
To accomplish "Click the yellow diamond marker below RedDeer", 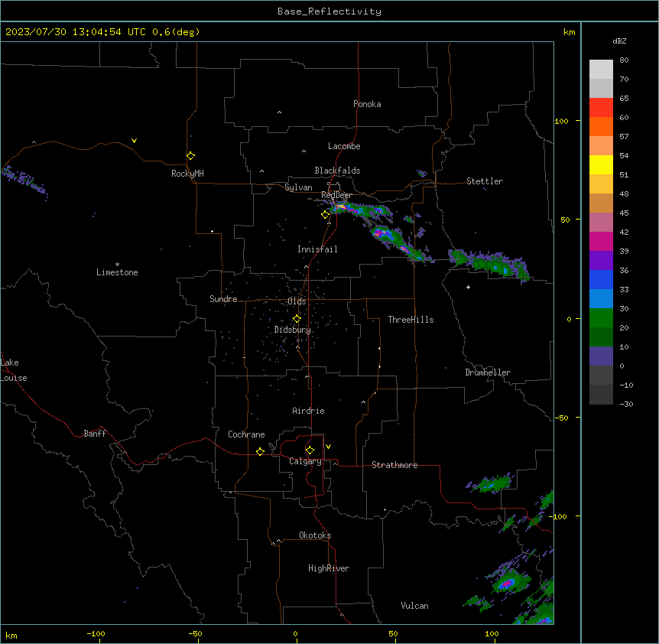I will pyautogui.click(x=325, y=215).
